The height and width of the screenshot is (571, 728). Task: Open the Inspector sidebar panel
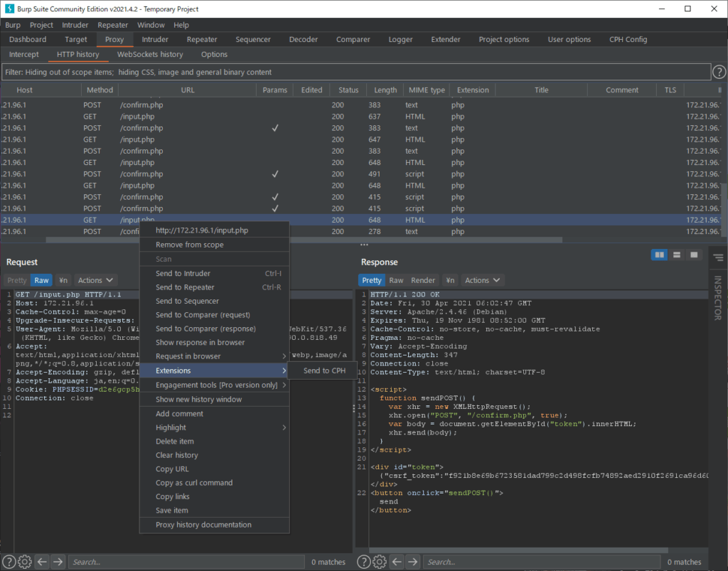pyautogui.click(x=718, y=302)
